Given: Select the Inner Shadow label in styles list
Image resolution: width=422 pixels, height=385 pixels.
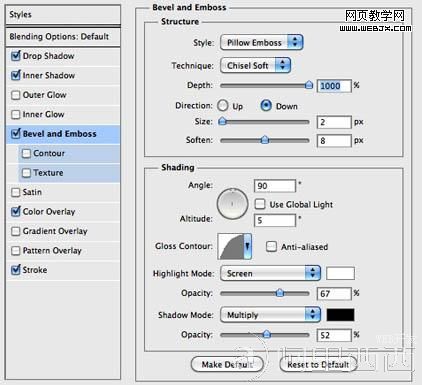Looking at the screenshot, I should [49, 75].
